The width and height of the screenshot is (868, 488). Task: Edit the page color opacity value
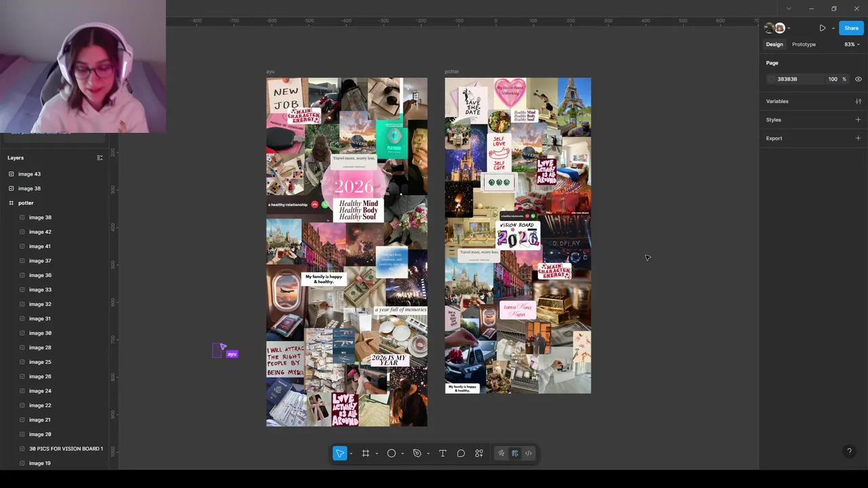pyautogui.click(x=833, y=79)
